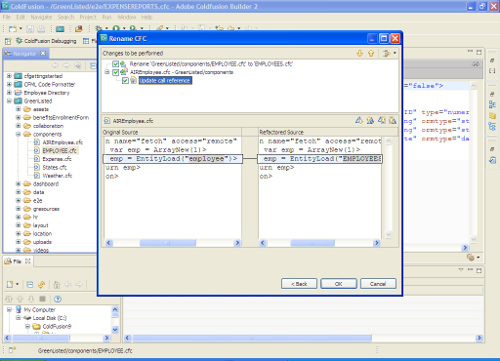
Task: Click the Print icon in main toolbar
Action: coord(41,29)
